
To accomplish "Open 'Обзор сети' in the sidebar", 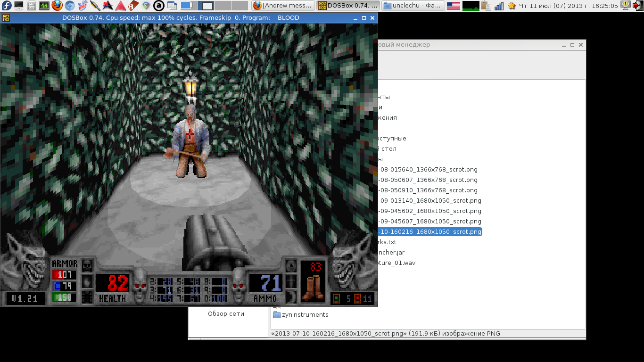I will tap(226, 314).
